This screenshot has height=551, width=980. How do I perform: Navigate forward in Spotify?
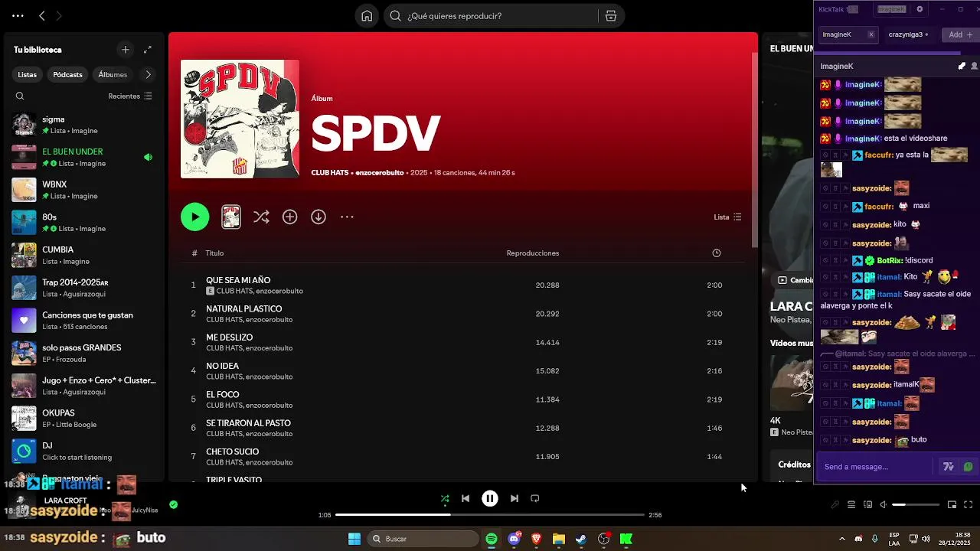click(59, 15)
